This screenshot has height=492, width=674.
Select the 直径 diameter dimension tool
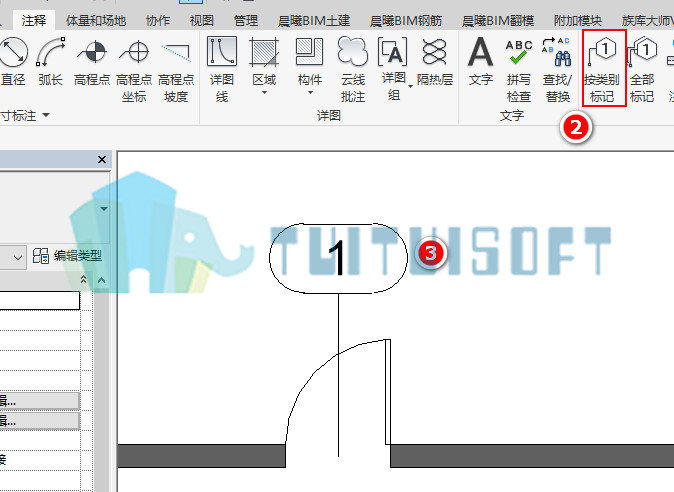[x=13, y=62]
